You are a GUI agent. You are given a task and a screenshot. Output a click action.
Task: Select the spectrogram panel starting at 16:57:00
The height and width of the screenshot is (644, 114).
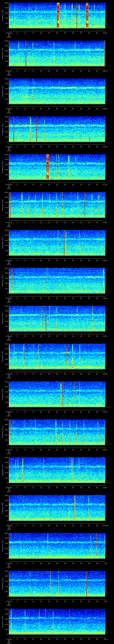click(57, 432)
